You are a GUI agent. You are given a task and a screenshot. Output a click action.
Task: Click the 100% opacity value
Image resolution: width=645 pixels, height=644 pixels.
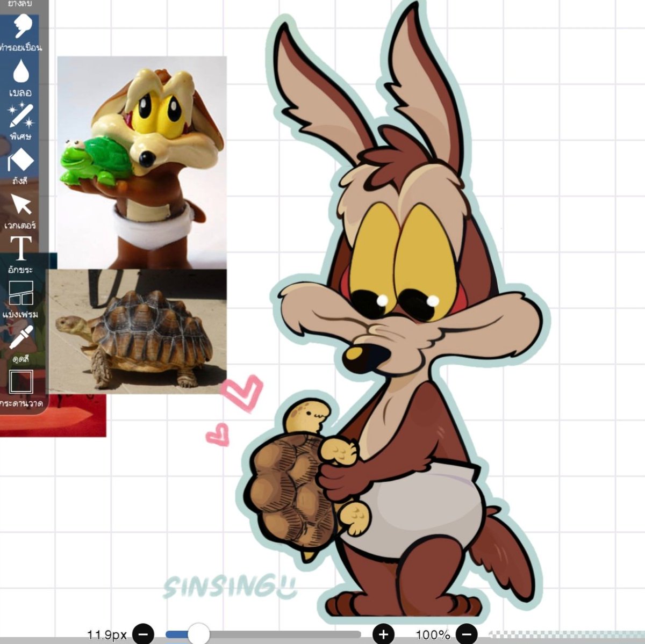pos(433,635)
